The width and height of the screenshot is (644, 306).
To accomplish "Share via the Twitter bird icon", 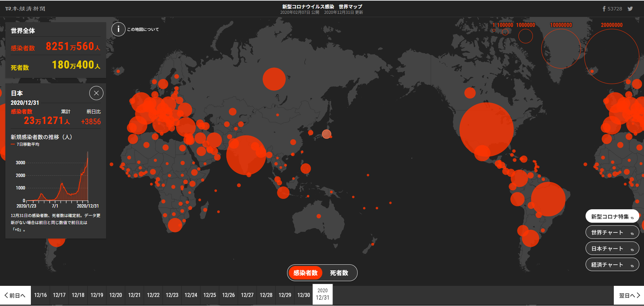I will point(630,9).
